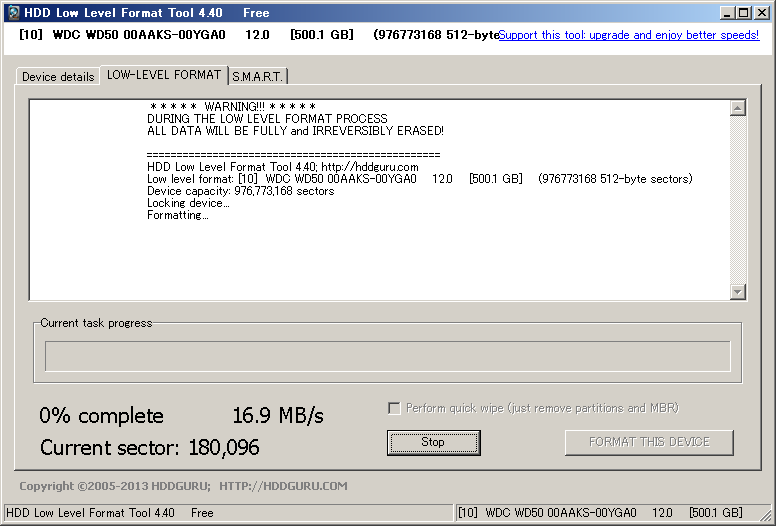Click the FORMAT THIS DEVICE button

pos(649,442)
